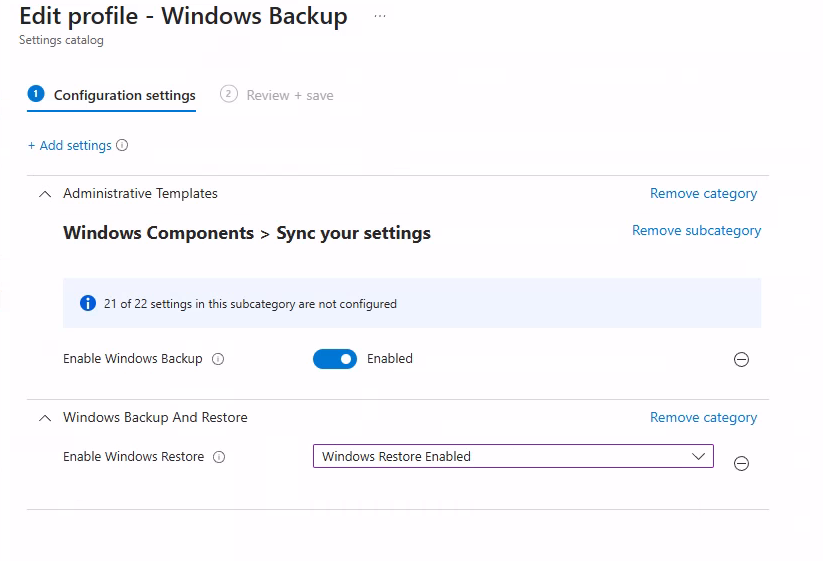Click Remove category for Windows Backup And Restore
The image size is (823, 561).
tap(703, 417)
